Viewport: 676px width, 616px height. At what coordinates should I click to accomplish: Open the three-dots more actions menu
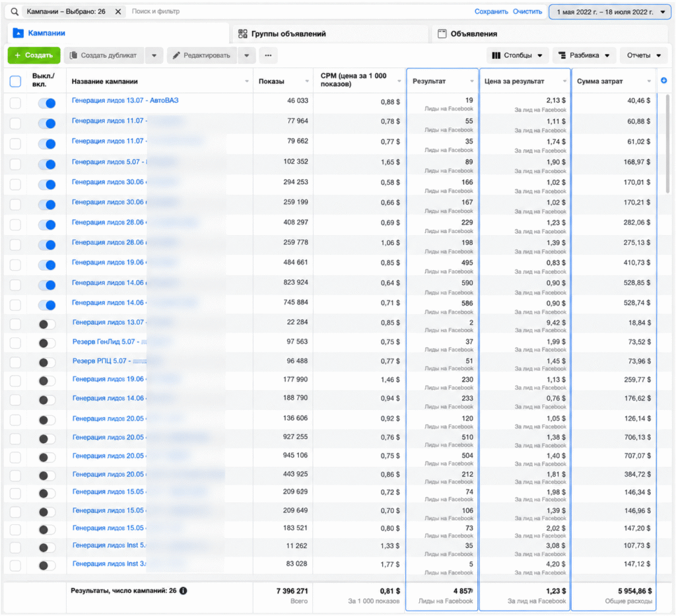tap(268, 55)
